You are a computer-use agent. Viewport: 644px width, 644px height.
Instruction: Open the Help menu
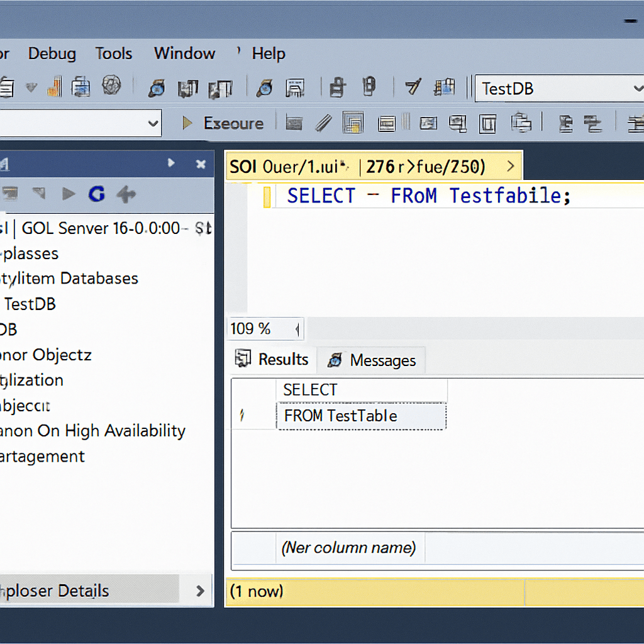coord(269,53)
